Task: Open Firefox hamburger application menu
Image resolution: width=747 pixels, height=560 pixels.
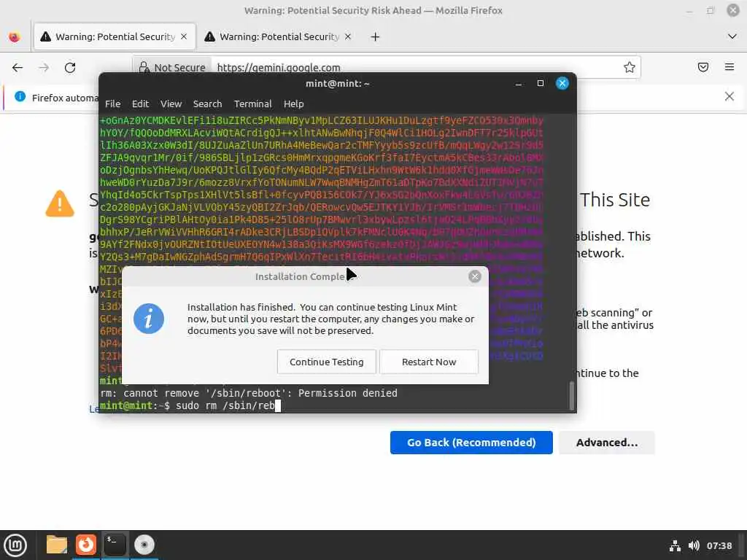Action: click(x=729, y=67)
